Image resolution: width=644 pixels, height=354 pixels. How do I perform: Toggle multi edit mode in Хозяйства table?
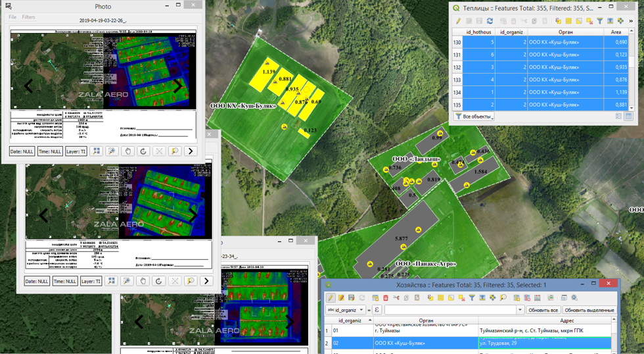pos(341,297)
